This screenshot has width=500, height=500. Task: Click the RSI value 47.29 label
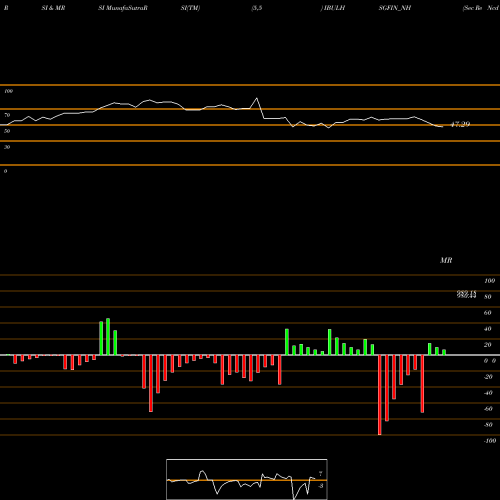460,124
